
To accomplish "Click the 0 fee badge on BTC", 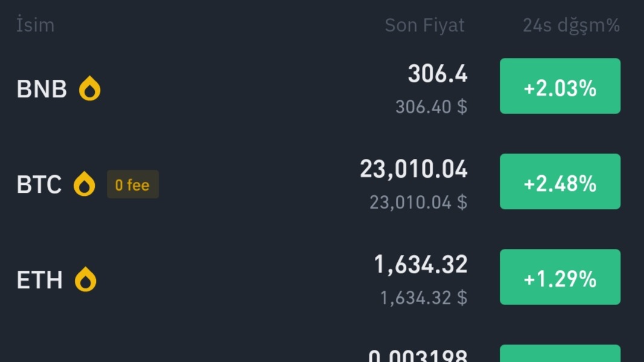I will coord(133,186).
